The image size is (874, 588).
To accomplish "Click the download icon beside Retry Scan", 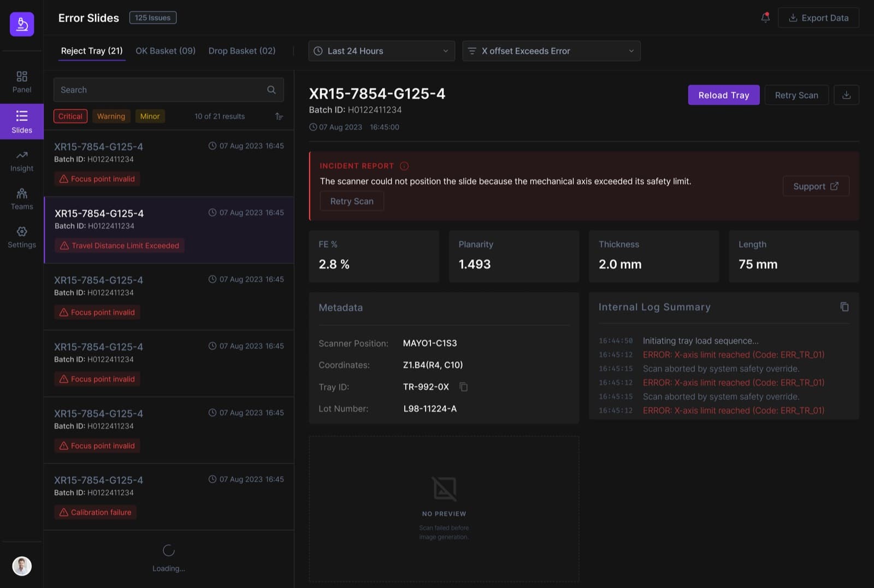I will click(x=846, y=95).
